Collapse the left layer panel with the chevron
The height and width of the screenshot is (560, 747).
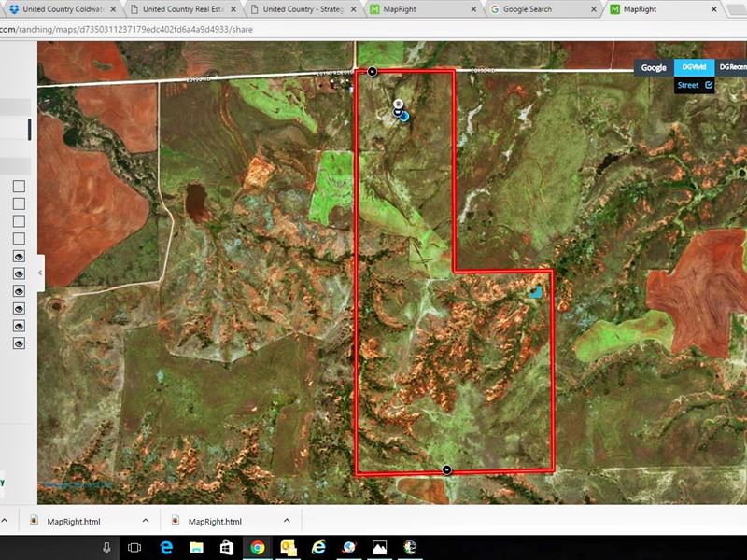tap(40, 272)
